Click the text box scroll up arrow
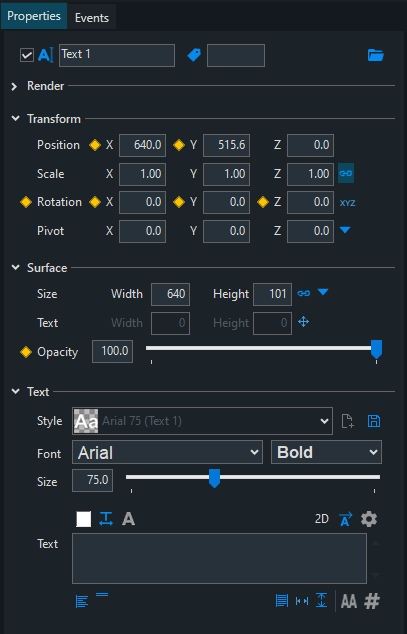The width and height of the screenshot is (407, 634). [375, 543]
